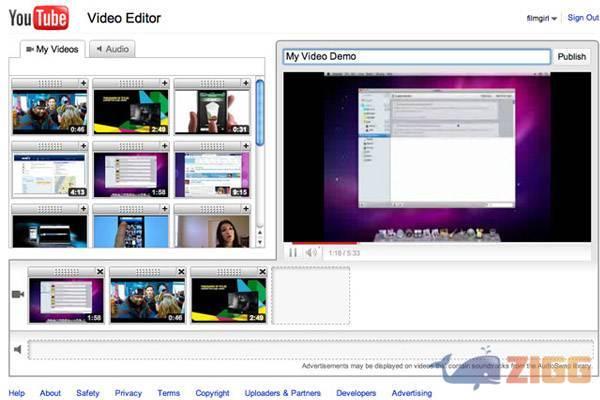The height and width of the screenshot is (400, 600).
Task: Pause the preview video
Action: pyautogui.click(x=293, y=253)
